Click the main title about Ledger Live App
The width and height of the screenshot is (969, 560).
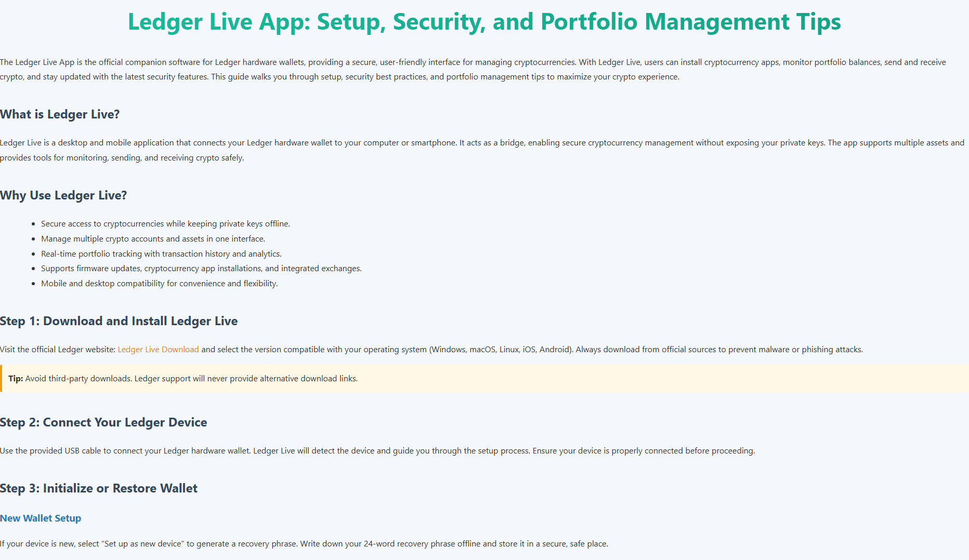(484, 22)
